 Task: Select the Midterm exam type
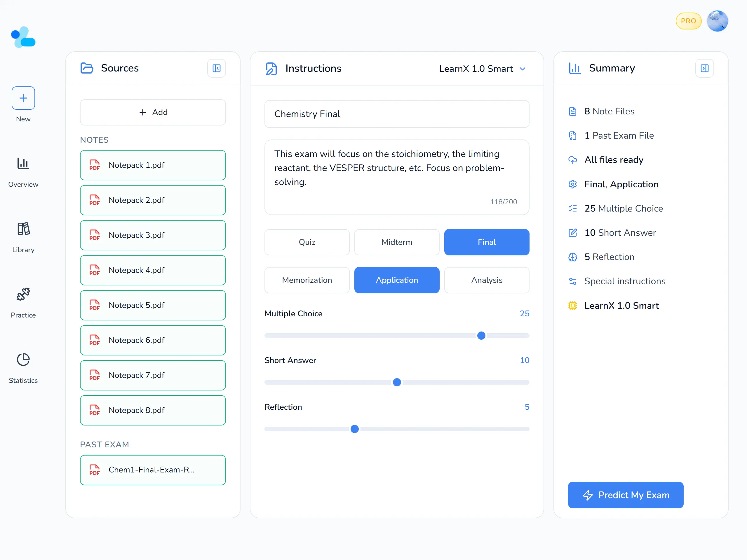[397, 243]
